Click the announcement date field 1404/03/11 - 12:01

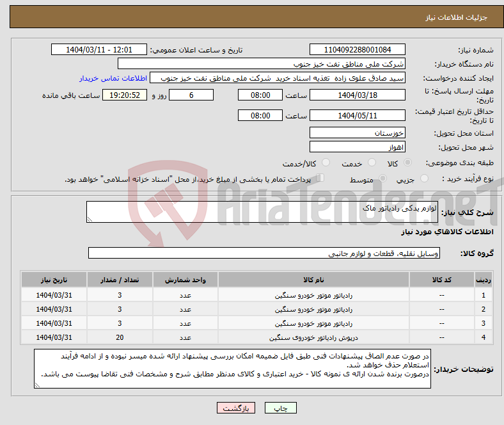[99, 49]
